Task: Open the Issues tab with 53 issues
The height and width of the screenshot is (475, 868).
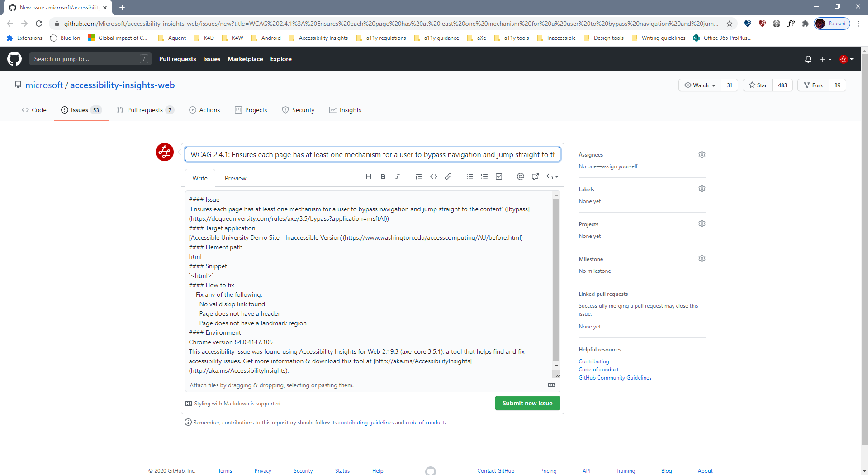Action: pos(81,110)
